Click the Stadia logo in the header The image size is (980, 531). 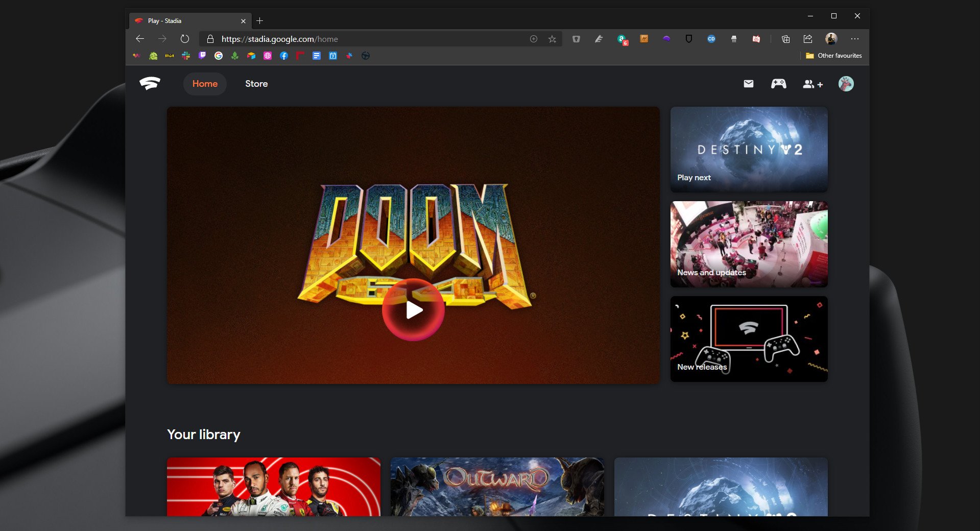pos(150,83)
